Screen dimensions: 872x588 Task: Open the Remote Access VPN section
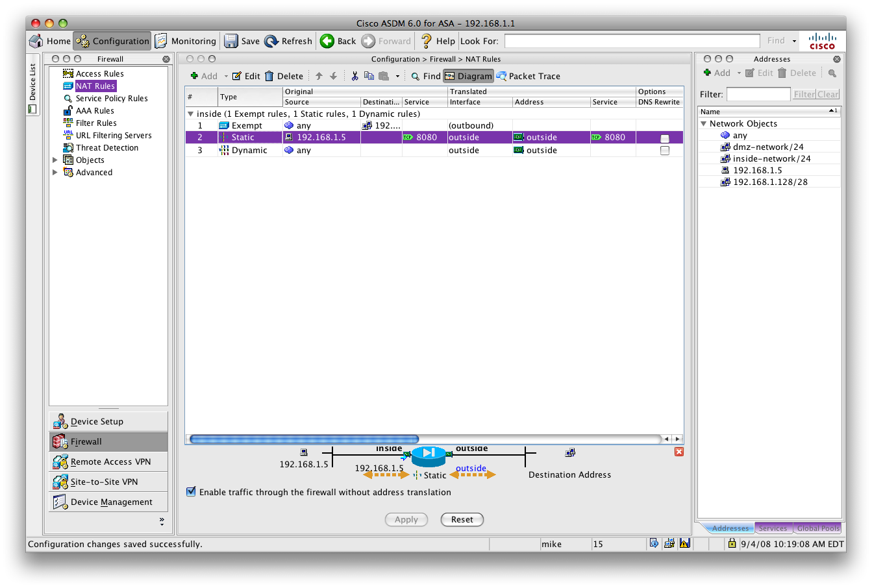[x=108, y=461]
